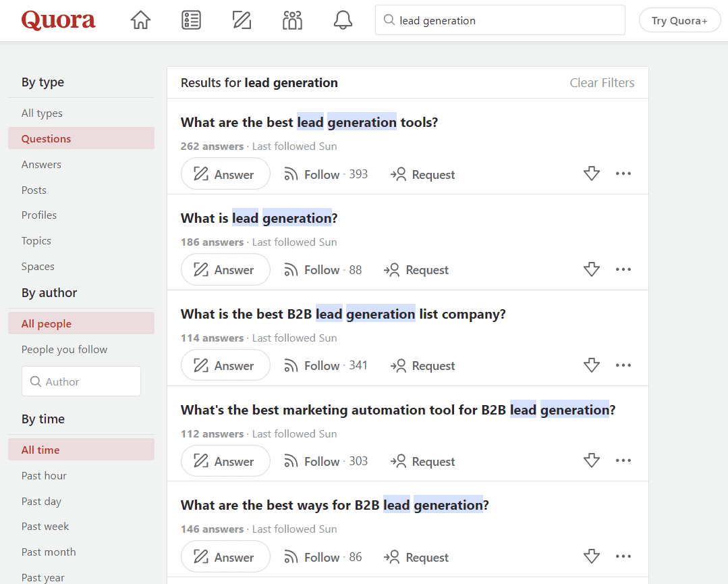Follow the question with 303 followers
Screen dimensions: 728x584
[325, 461]
